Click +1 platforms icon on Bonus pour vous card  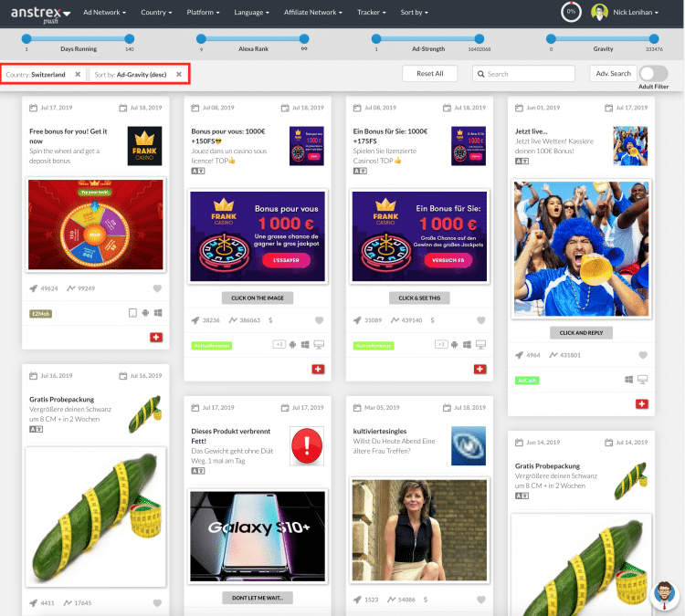point(279,344)
